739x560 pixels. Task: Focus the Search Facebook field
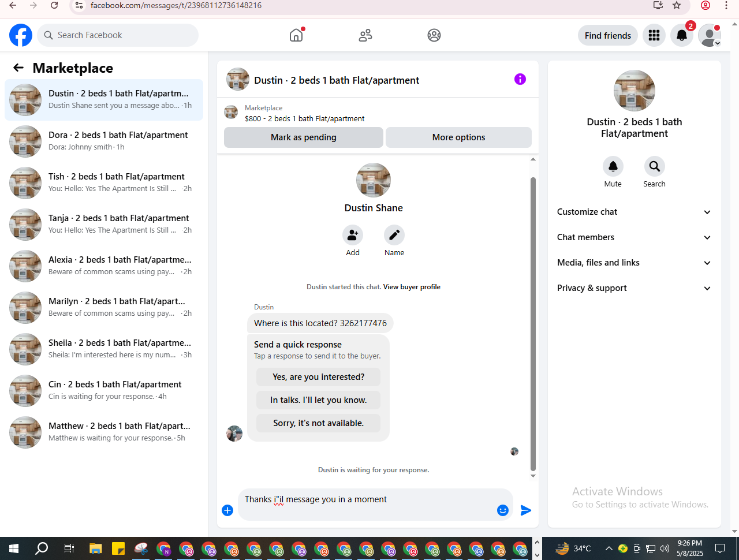point(118,35)
